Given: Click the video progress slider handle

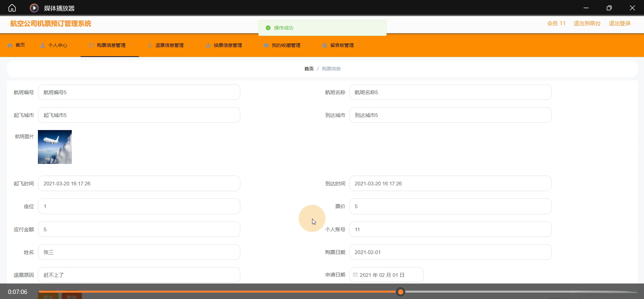Looking at the screenshot, I should [400, 292].
